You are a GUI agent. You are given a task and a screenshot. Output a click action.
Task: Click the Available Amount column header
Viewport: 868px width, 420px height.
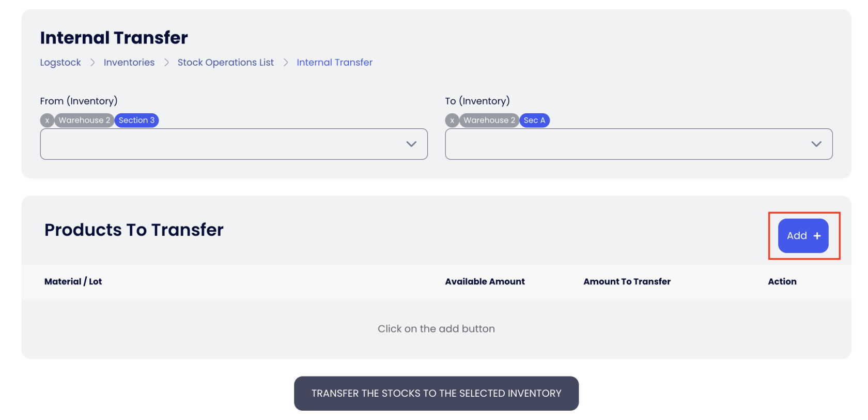pos(485,282)
